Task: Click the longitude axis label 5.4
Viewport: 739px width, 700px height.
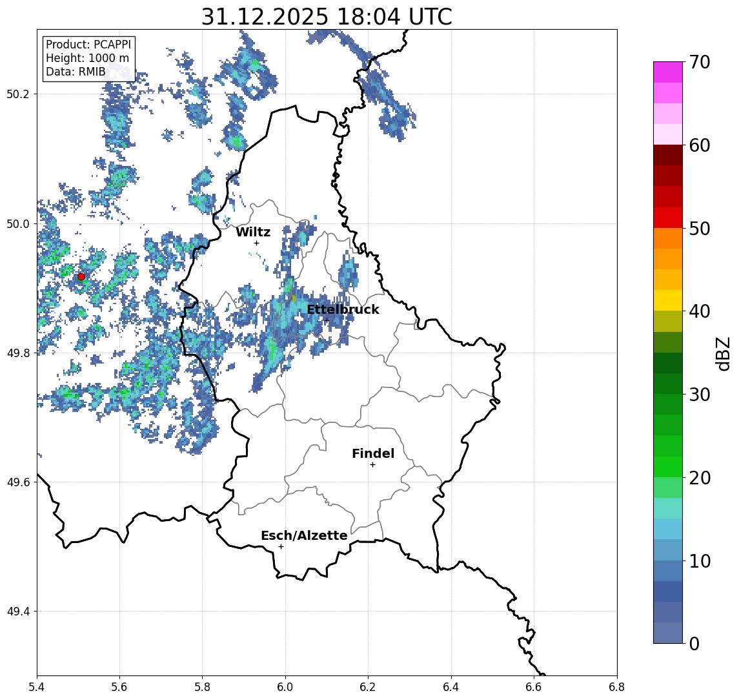Action: [37, 687]
